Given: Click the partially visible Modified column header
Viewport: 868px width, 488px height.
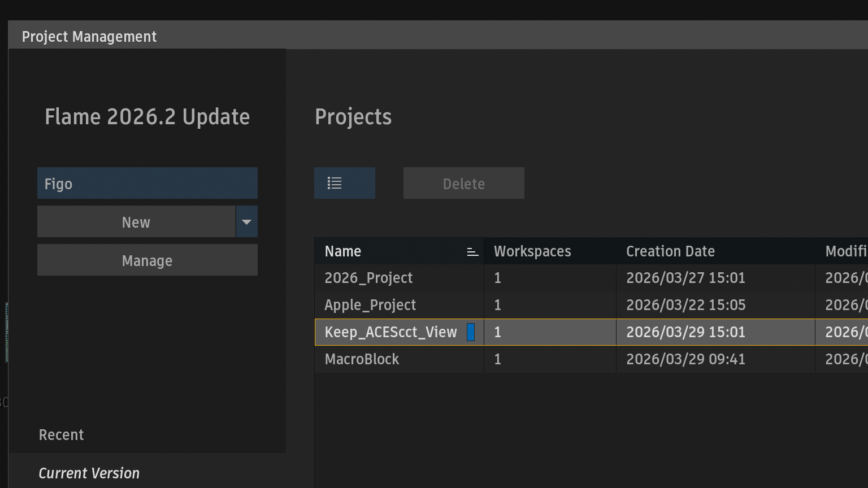Looking at the screenshot, I should click(845, 251).
